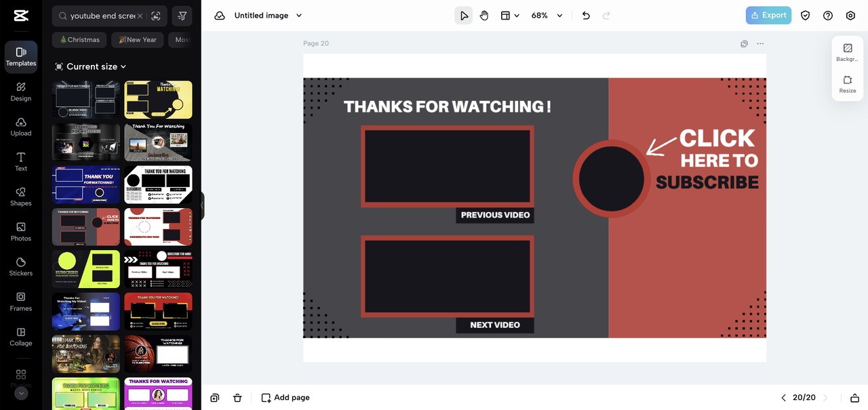Open the Shapes sidebar panel

tap(21, 197)
